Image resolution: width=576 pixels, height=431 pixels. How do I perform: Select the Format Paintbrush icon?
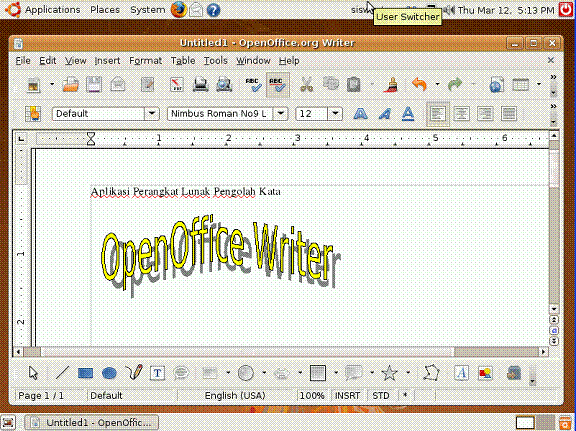tap(392, 85)
